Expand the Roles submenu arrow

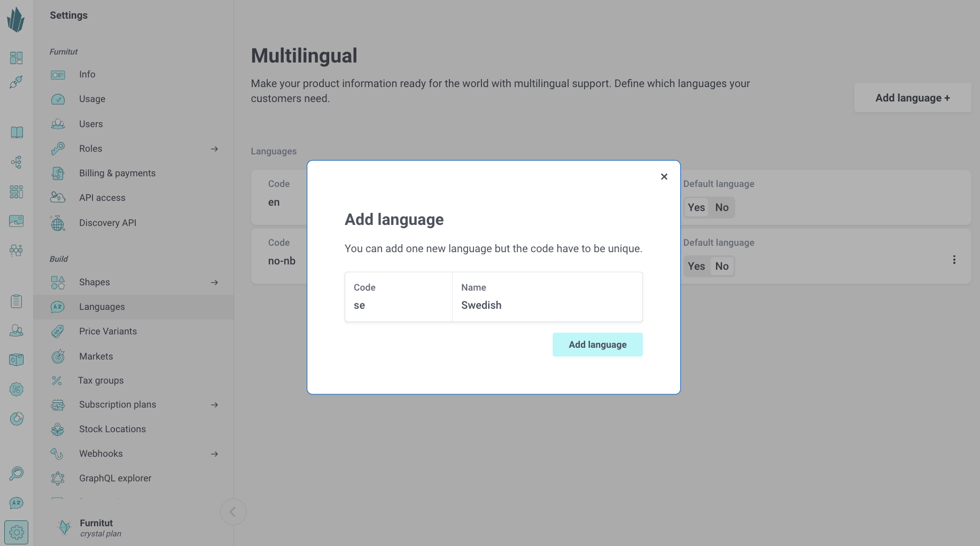coord(214,149)
